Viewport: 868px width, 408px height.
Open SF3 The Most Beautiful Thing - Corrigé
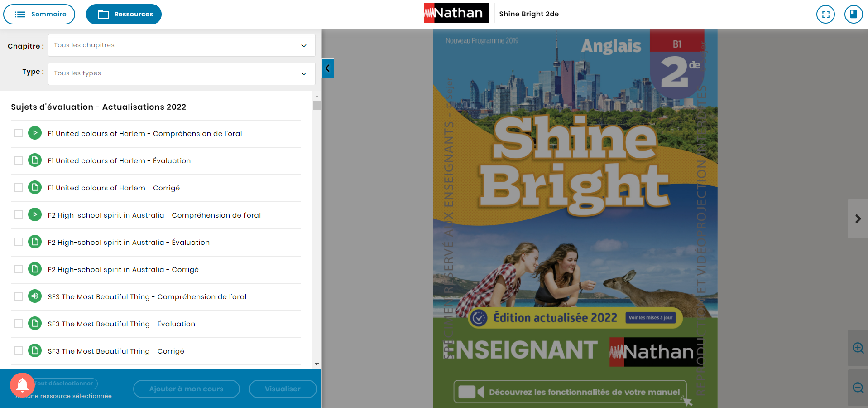(x=116, y=351)
